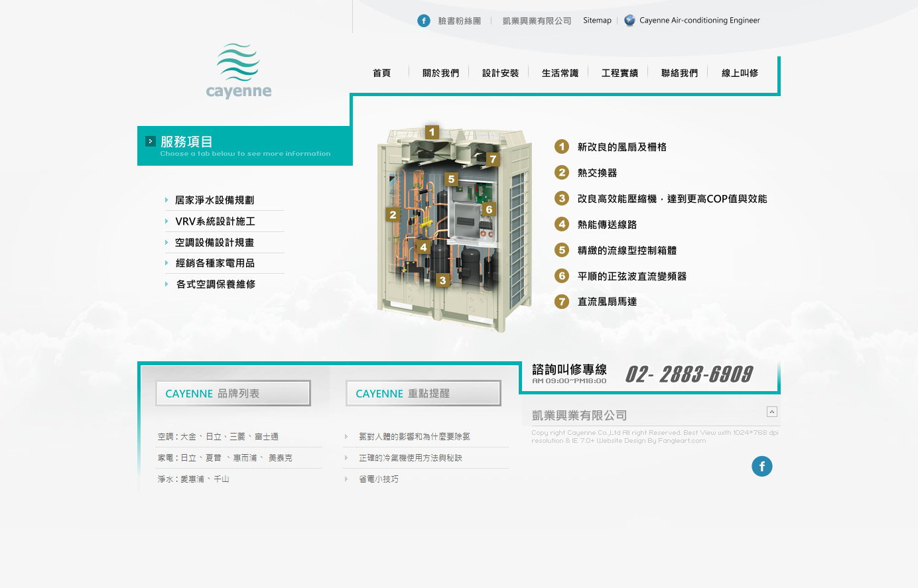Open 各式空調保養維修 service link

[216, 284]
